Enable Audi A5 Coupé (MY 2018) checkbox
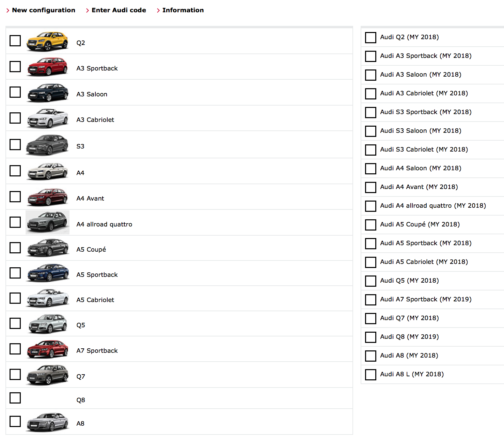This screenshot has width=504, height=442. coord(371,225)
